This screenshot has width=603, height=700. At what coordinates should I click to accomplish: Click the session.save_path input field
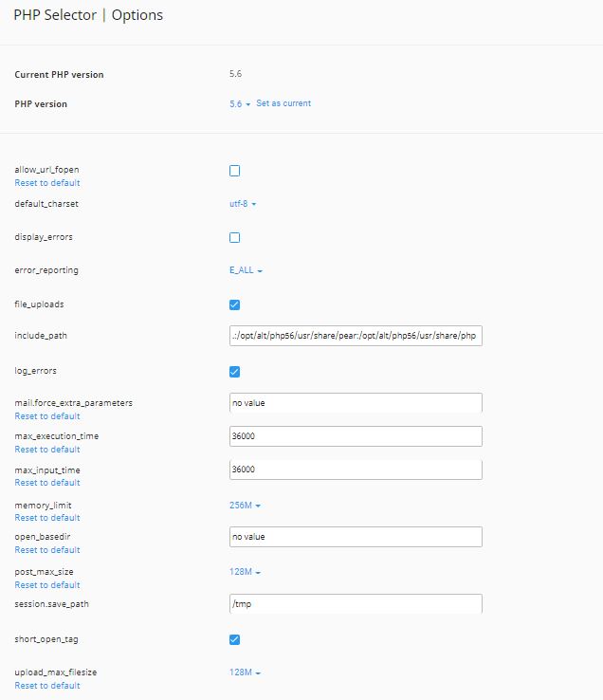coord(356,603)
